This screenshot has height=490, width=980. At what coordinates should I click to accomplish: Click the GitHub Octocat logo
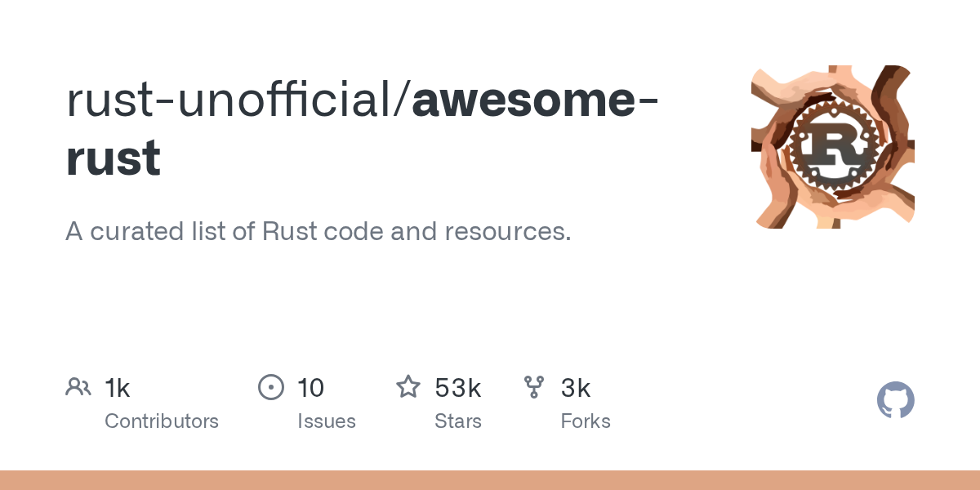895,401
